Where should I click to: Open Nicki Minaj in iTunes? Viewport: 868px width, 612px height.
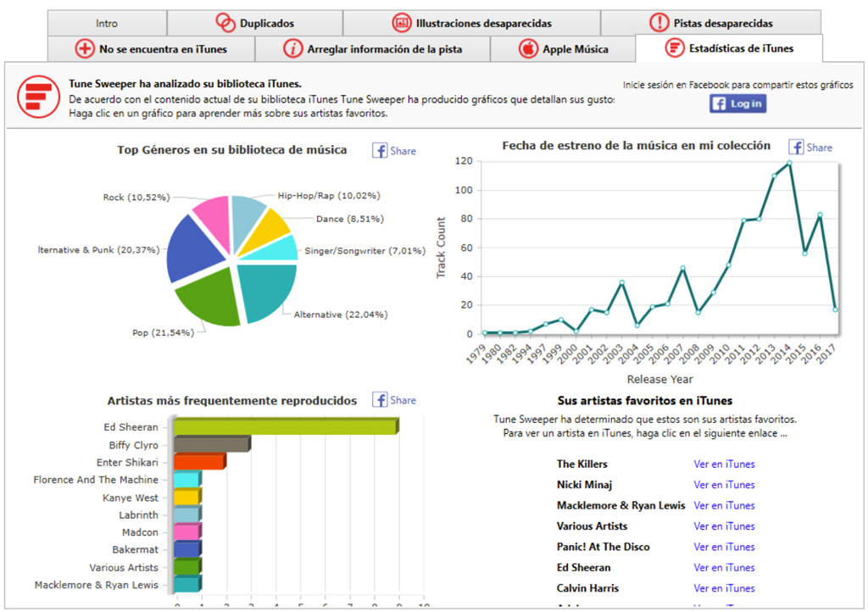[x=724, y=485]
